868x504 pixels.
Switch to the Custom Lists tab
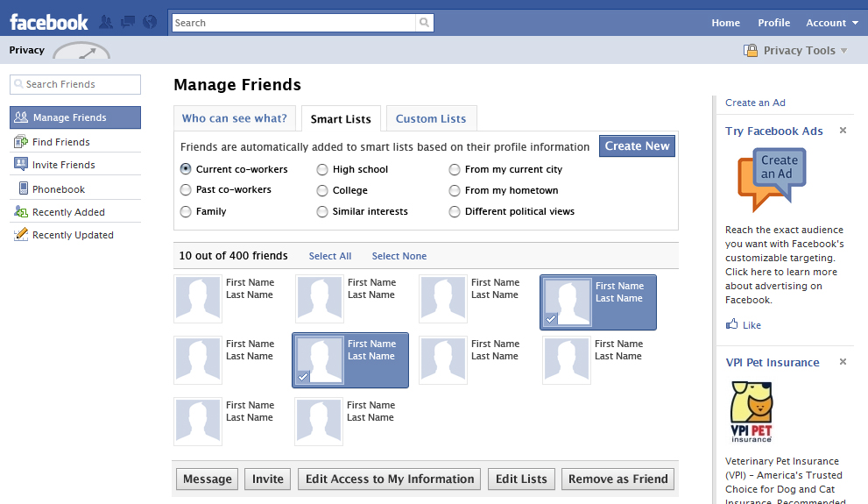(x=431, y=118)
